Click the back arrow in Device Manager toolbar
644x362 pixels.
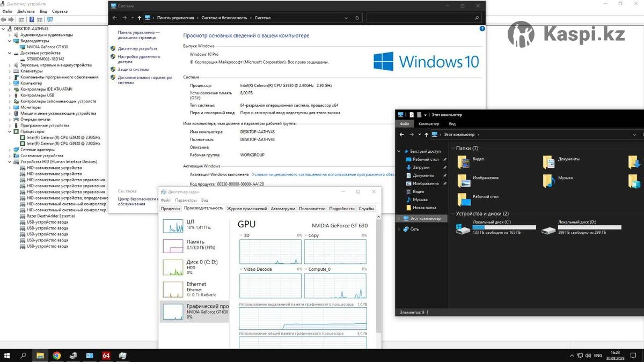pos(4,20)
